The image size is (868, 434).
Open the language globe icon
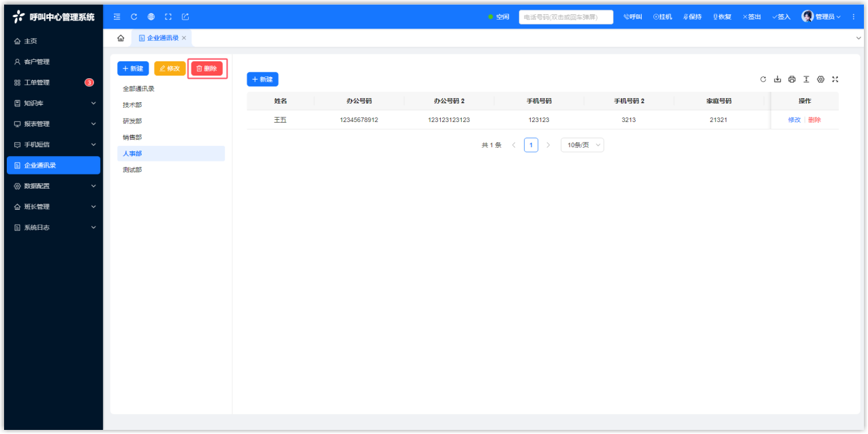151,17
